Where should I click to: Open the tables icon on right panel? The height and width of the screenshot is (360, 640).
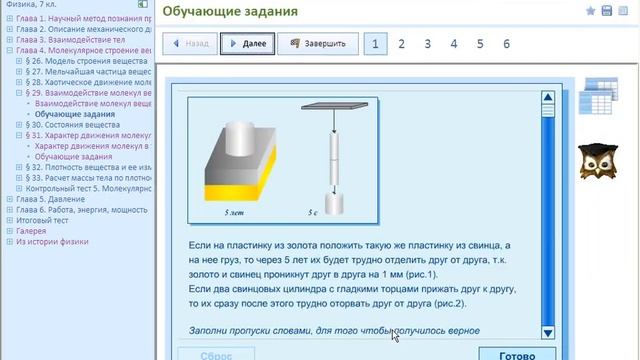click(598, 96)
